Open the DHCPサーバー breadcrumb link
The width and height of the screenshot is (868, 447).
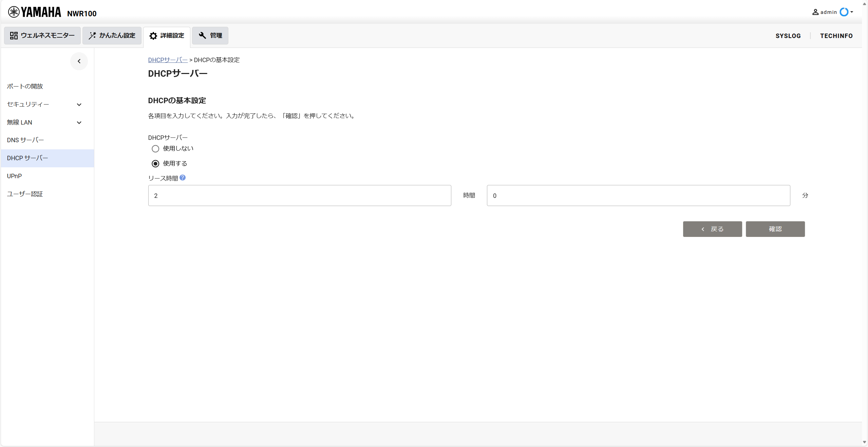click(x=168, y=60)
